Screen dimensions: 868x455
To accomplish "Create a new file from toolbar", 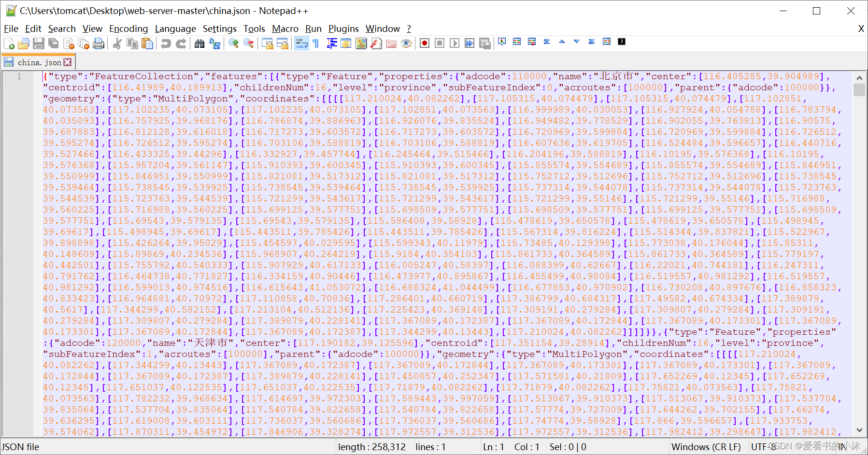I will (x=9, y=43).
